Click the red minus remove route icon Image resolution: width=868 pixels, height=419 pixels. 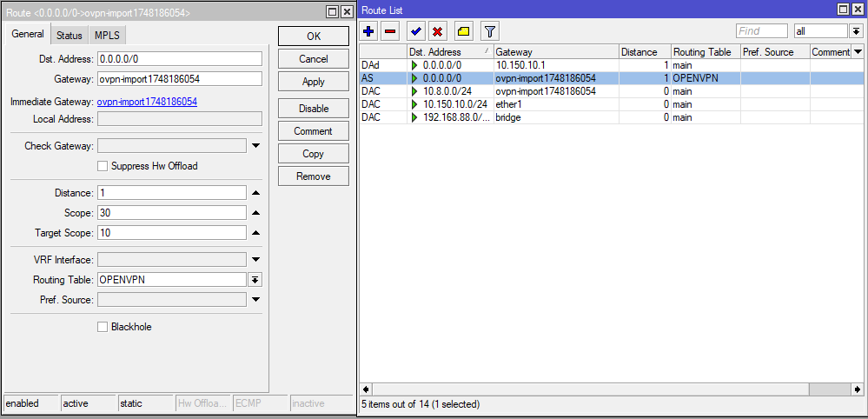(x=390, y=31)
